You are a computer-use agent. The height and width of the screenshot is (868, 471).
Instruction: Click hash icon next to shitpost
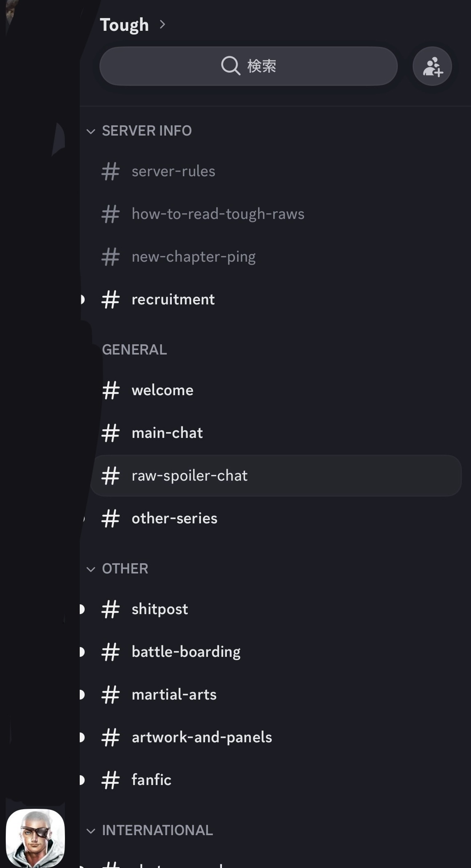click(111, 609)
